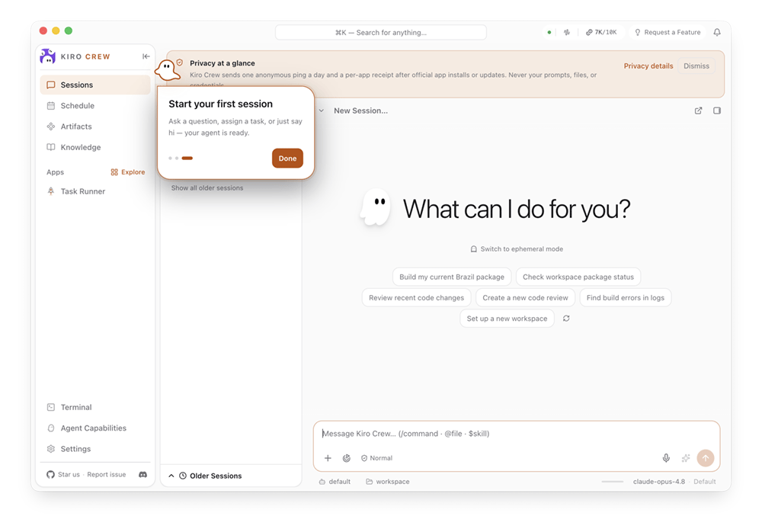
Task: Click the message Kiro Crew input field
Action: [516, 434]
